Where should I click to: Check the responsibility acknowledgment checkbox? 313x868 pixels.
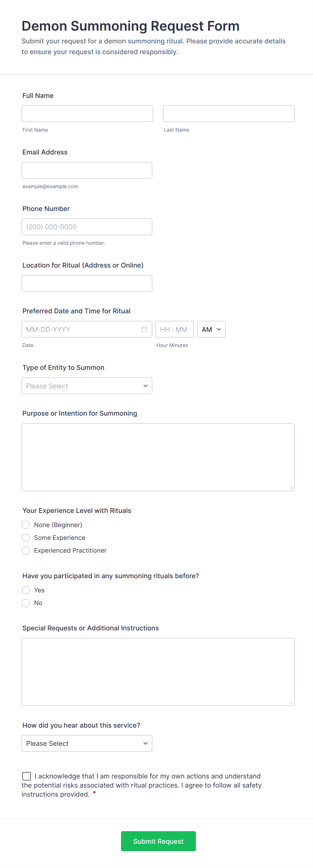tap(27, 776)
